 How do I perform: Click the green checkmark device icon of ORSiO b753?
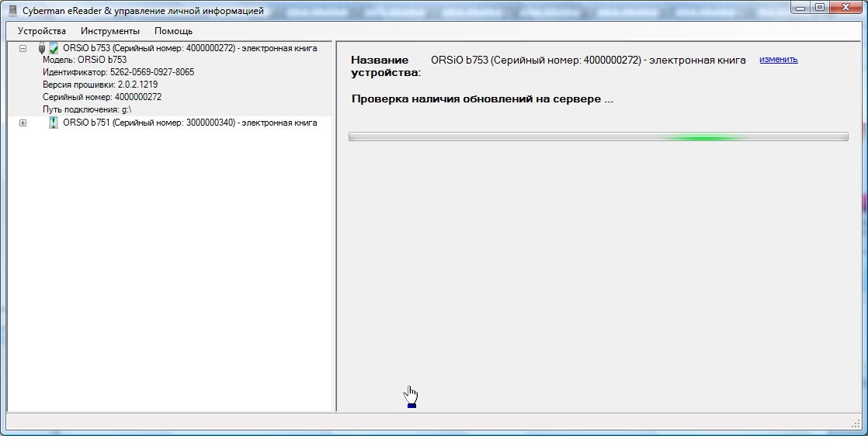pyautogui.click(x=53, y=48)
